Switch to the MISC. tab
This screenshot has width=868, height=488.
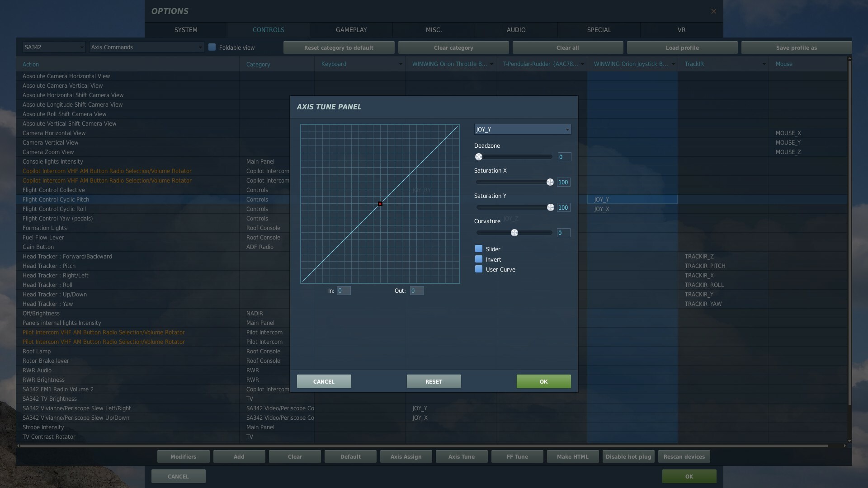tap(434, 30)
